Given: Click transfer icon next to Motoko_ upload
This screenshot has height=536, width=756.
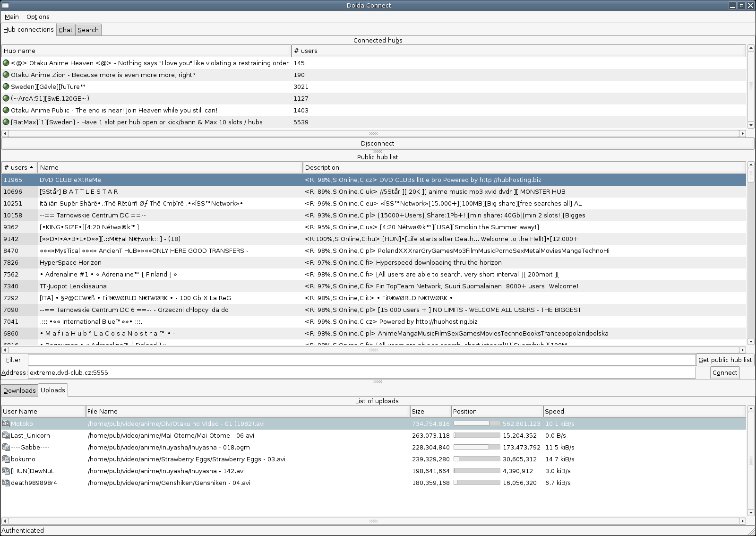Looking at the screenshot, I should click(6, 424).
